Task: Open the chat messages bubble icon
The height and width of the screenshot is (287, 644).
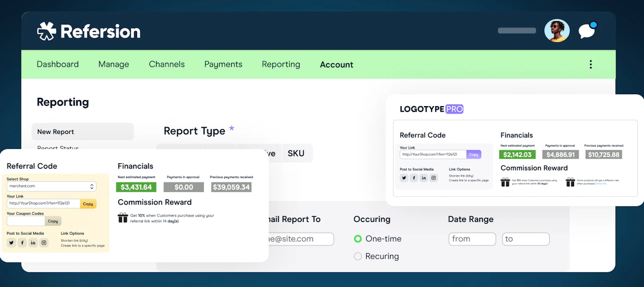Action: point(587,32)
